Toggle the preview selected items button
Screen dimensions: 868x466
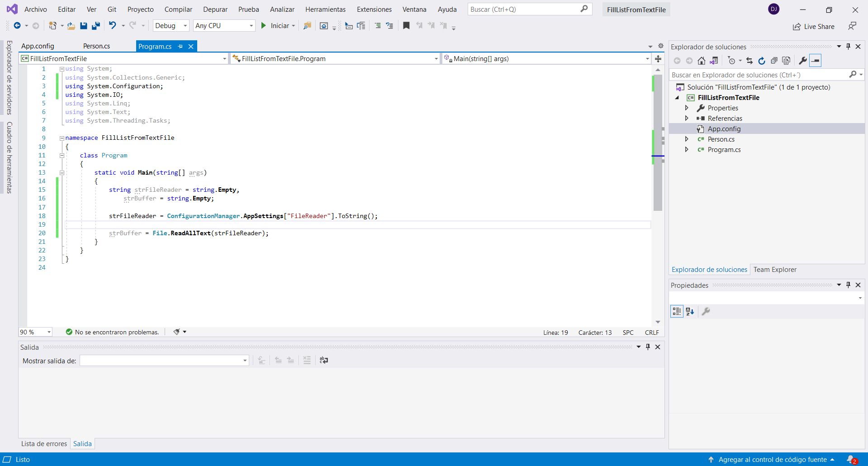coord(815,61)
